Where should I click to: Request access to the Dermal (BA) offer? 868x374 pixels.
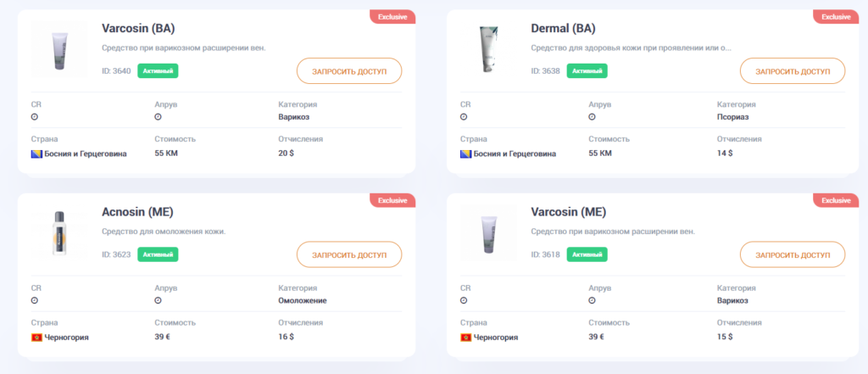tap(793, 71)
